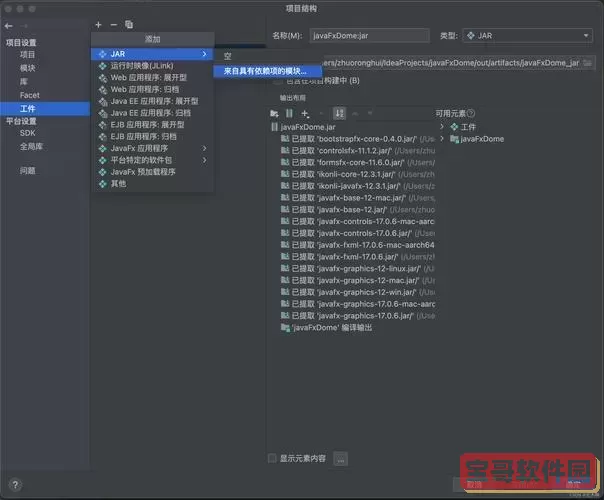The image size is (604, 500).
Task: Click the move up toolbar arrow
Action: (355, 113)
